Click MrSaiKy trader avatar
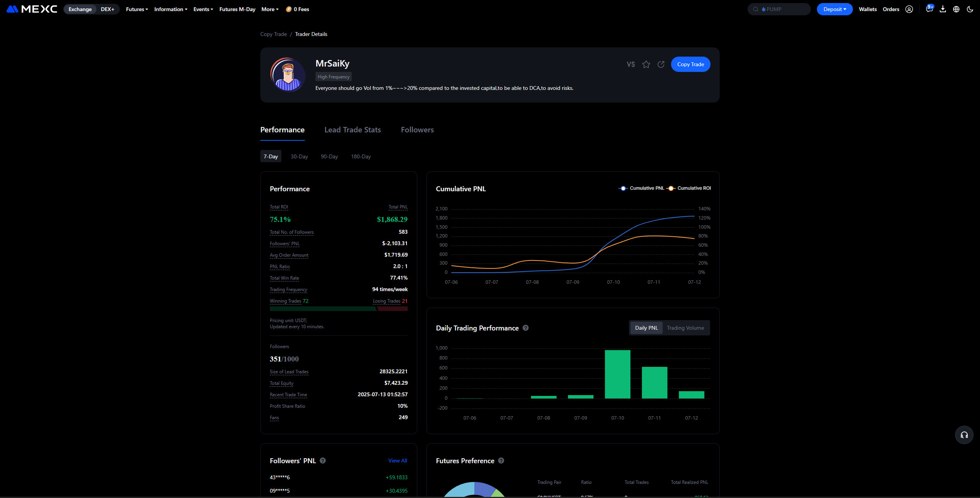Viewport: 980px width, 498px height. (x=288, y=75)
